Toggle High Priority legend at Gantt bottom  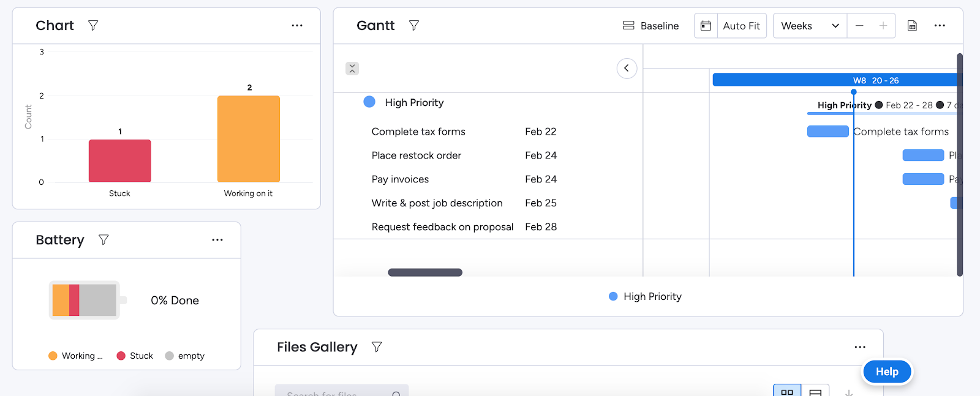pyautogui.click(x=645, y=296)
